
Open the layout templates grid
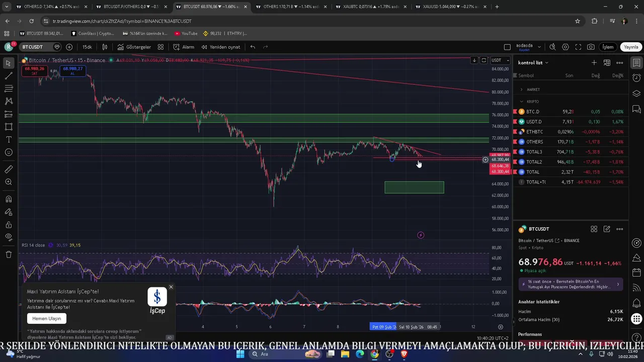[160, 47]
